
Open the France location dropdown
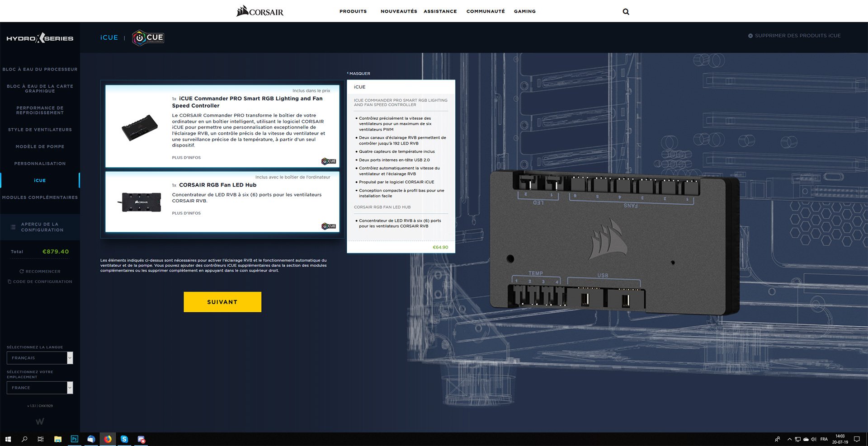point(40,388)
